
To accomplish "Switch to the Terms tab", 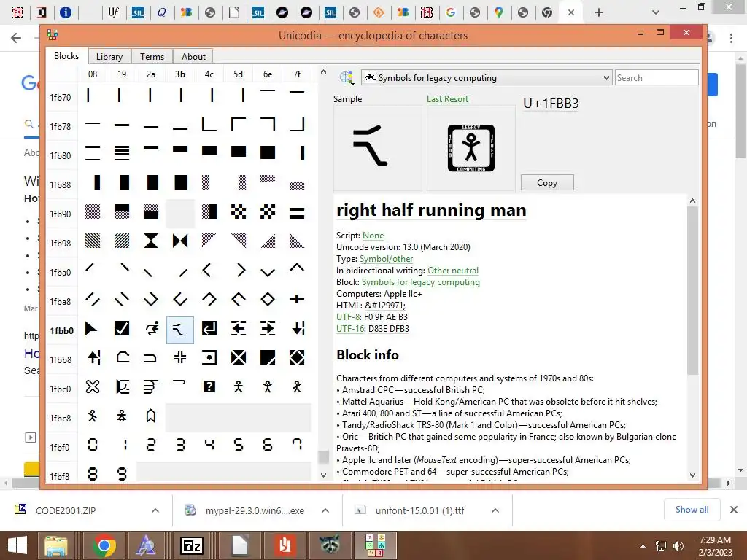I will [152, 56].
